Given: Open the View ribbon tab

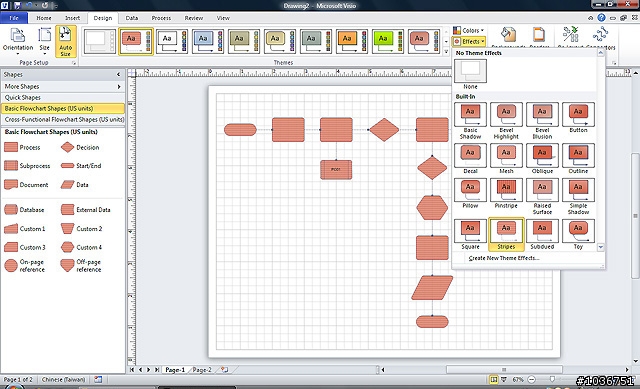Looking at the screenshot, I should [x=223, y=18].
